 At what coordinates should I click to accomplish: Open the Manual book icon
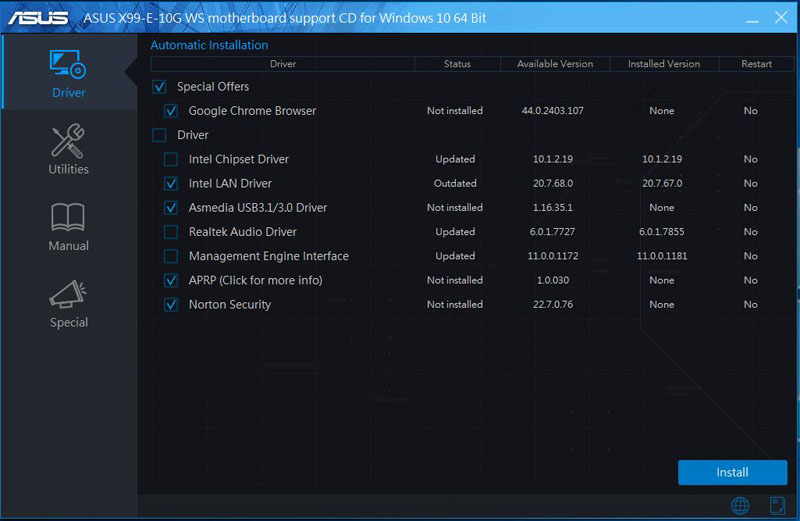[68, 218]
